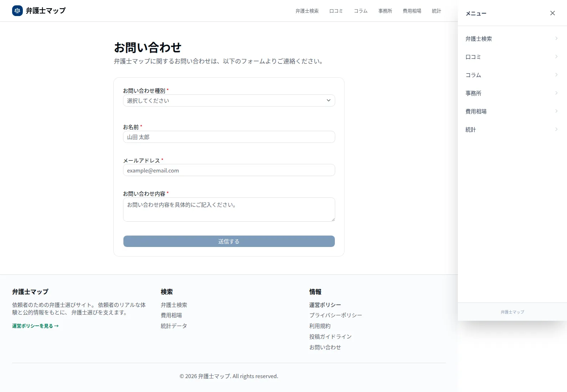The width and height of the screenshot is (567, 392).
Task: Go to コラム in top navigation
Action: click(x=361, y=11)
